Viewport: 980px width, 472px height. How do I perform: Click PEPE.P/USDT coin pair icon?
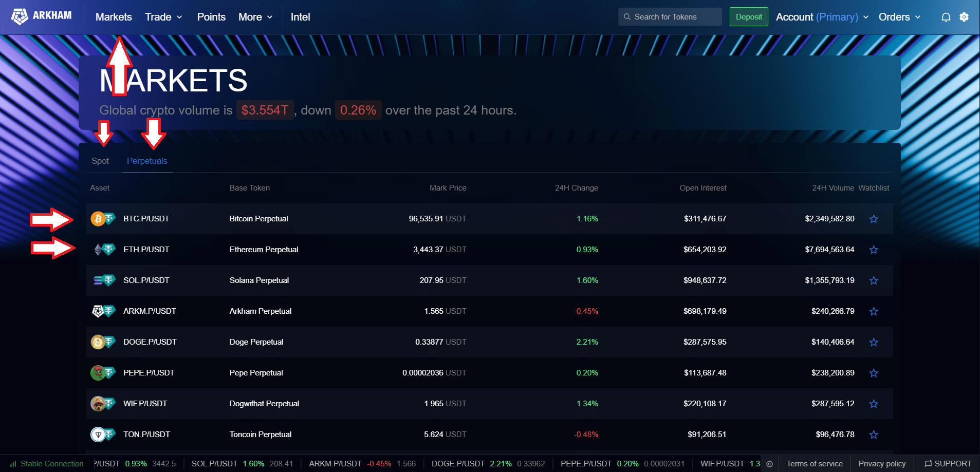click(x=103, y=373)
